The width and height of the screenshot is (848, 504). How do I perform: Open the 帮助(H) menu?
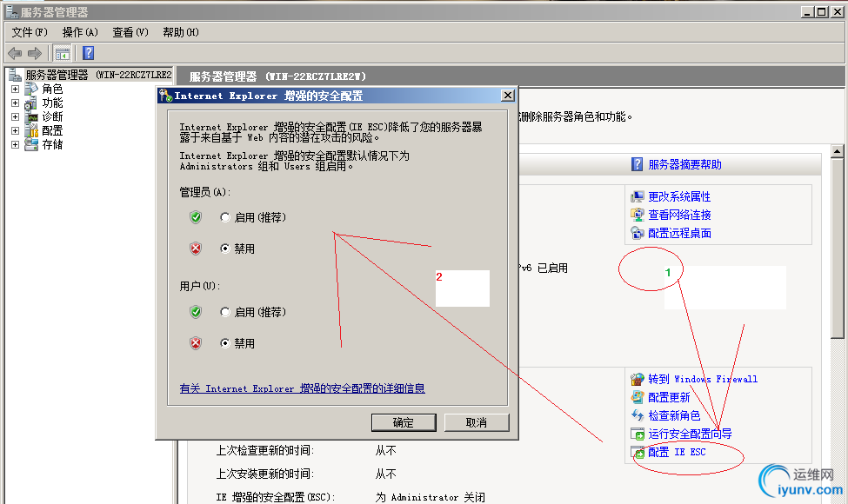[181, 32]
